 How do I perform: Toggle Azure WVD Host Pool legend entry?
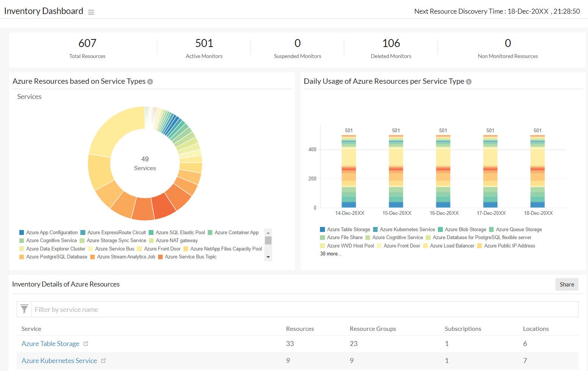coord(347,246)
